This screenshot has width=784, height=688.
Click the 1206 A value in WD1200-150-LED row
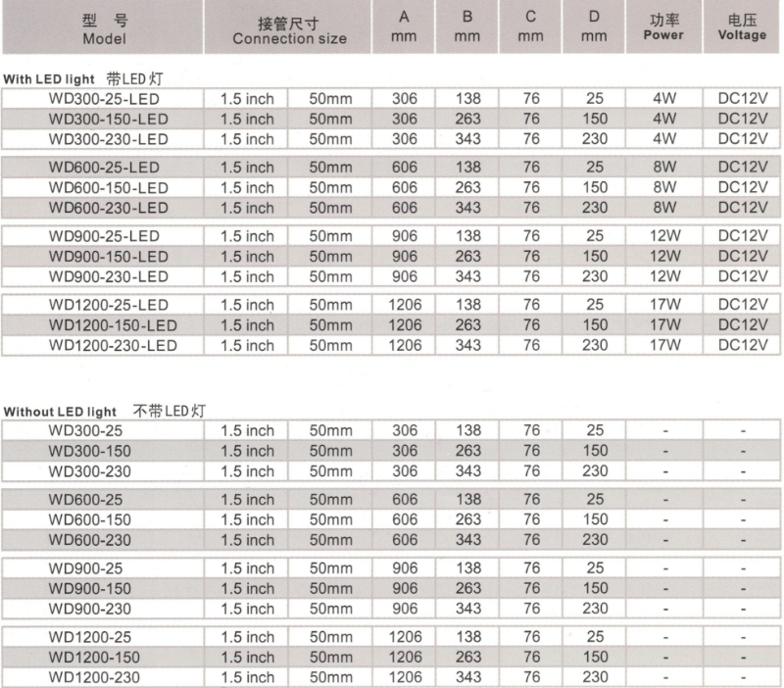(x=405, y=325)
